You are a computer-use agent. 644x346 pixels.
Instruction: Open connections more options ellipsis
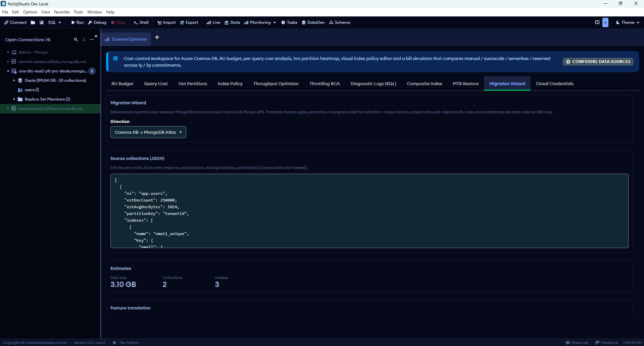[92, 40]
